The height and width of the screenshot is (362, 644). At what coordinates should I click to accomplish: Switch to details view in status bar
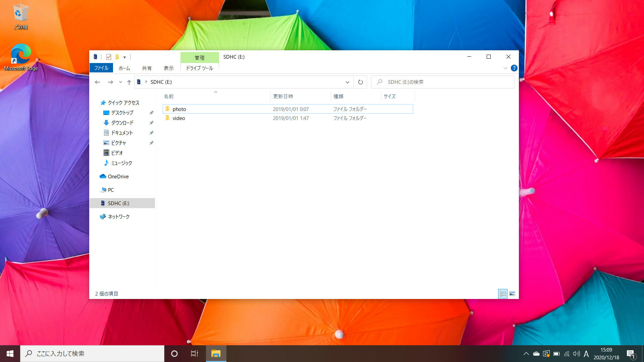point(503,294)
